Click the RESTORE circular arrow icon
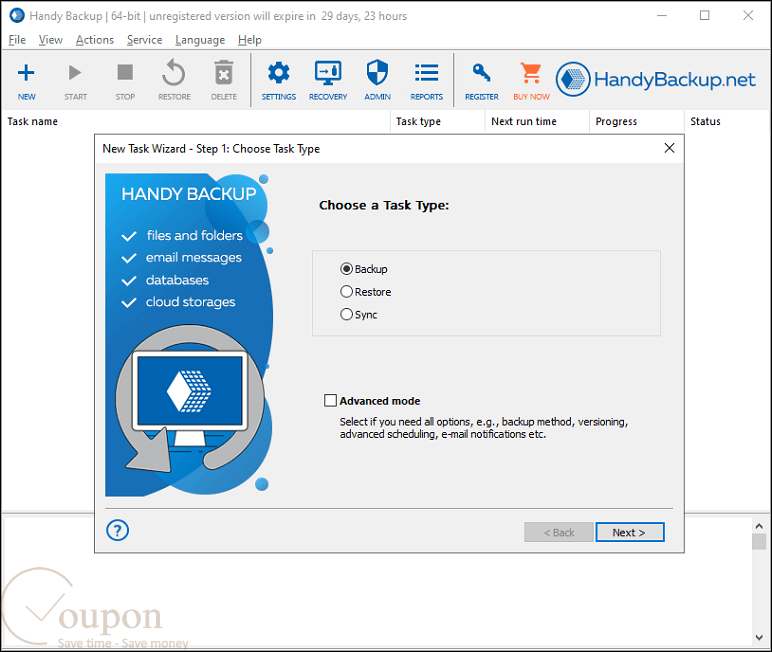 point(174,72)
